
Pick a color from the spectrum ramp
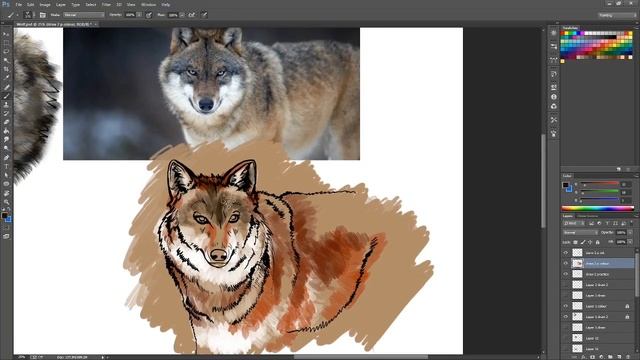(598, 208)
